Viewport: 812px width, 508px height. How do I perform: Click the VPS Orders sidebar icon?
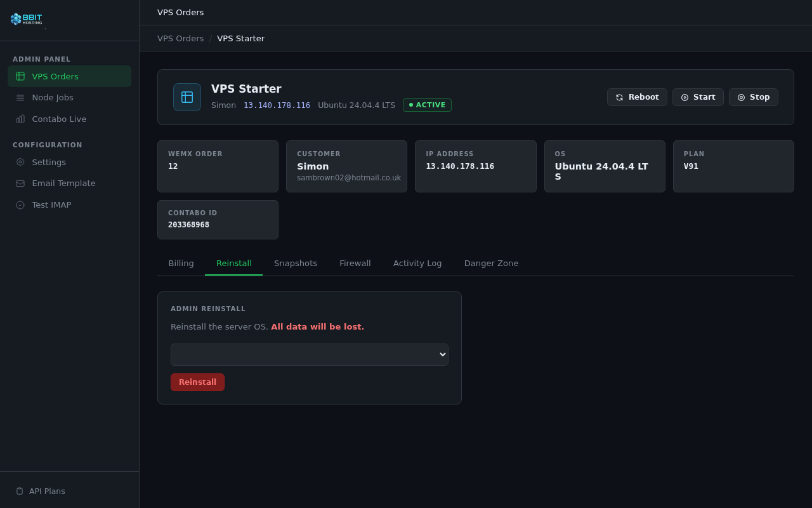pyautogui.click(x=20, y=76)
